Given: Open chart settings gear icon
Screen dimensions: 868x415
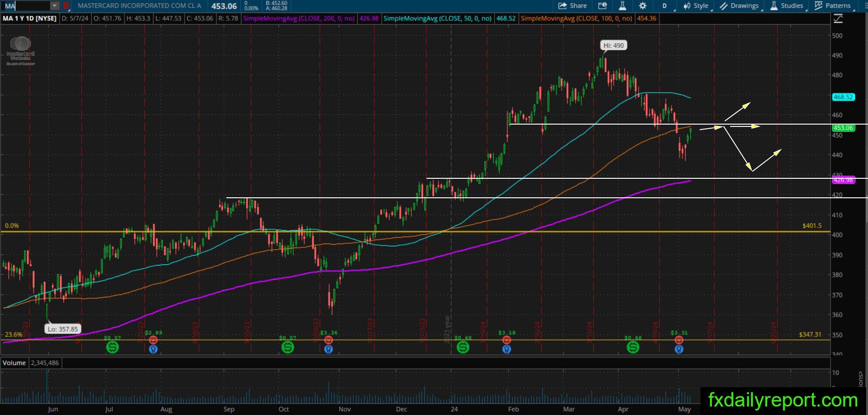Looking at the screenshot, I should tap(643, 6).
